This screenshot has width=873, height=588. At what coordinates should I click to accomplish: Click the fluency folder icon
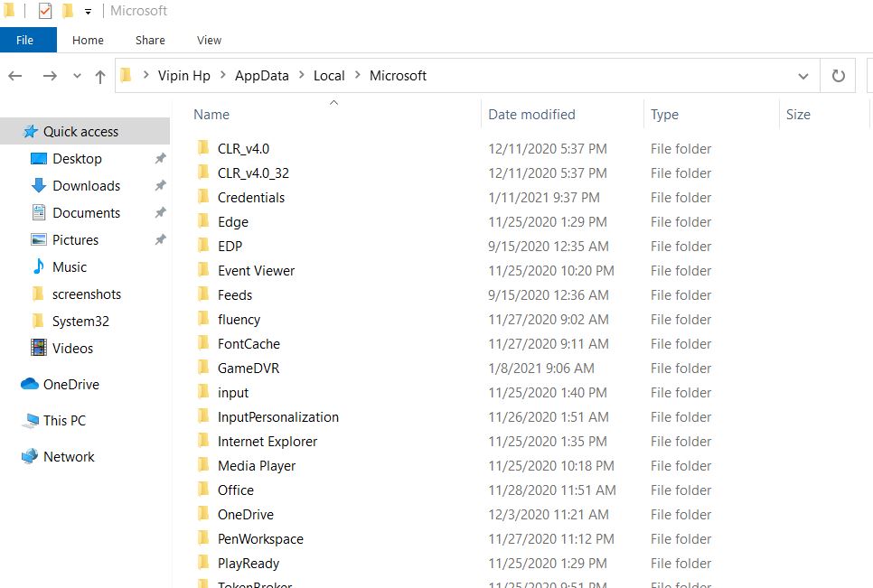[x=203, y=319]
